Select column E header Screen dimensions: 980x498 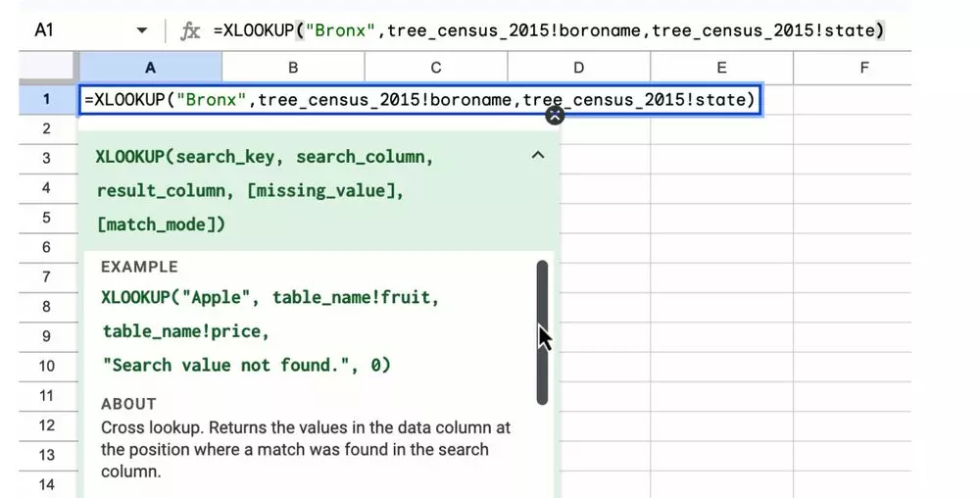(721, 68)
